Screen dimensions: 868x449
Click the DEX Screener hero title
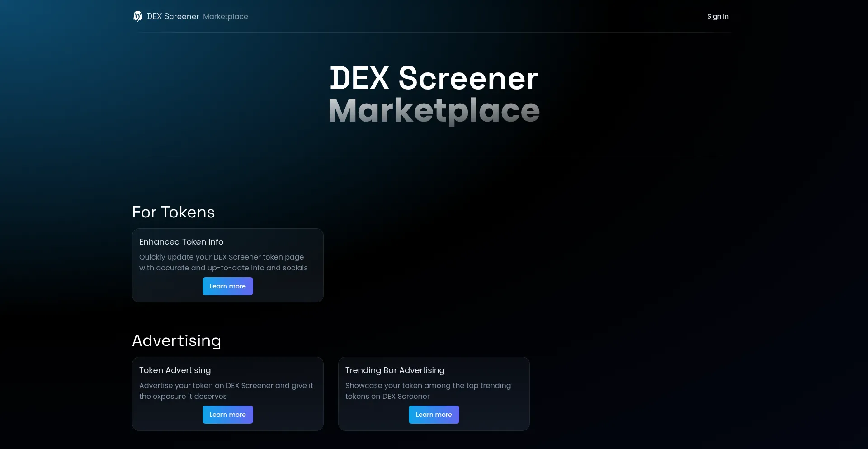pyautogui.click(x=434, y=78)
